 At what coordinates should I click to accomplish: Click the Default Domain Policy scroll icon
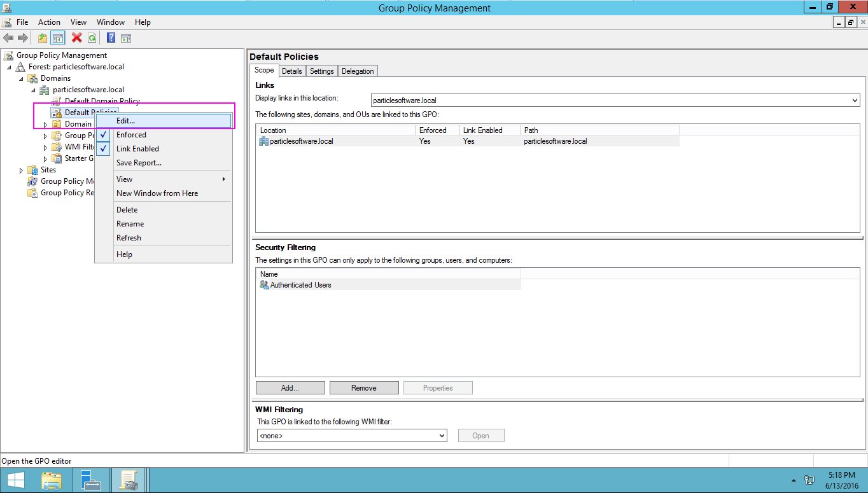(57, 101)
